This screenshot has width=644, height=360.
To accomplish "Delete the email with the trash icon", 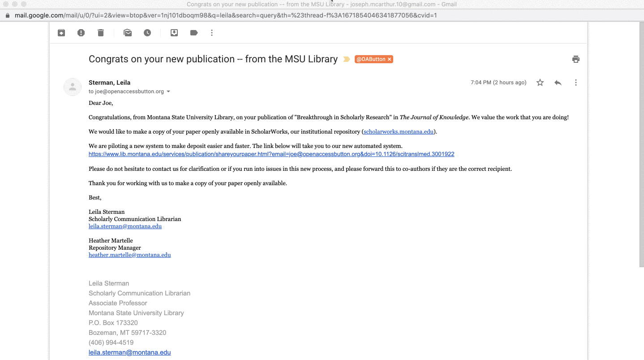I will click(x=101, y=33).
